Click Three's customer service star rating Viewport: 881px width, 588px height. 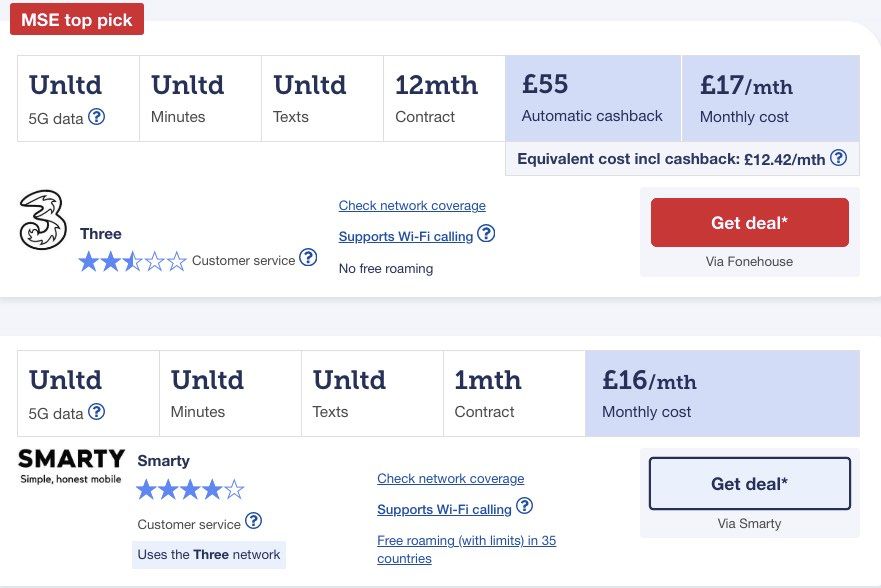pyautogui.click(x=132, y=261)
